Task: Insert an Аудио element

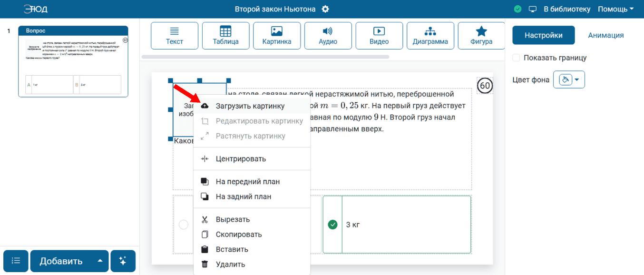Action: coord(328,36)
